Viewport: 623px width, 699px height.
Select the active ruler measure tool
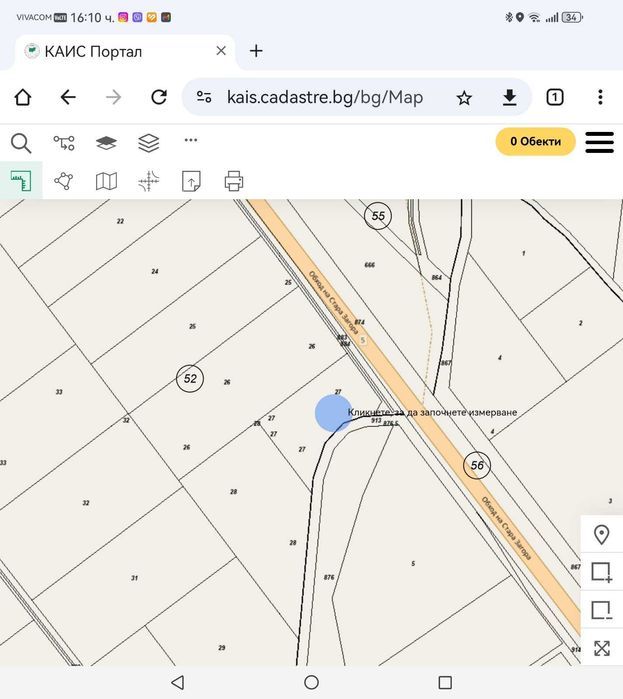(21, 181)
